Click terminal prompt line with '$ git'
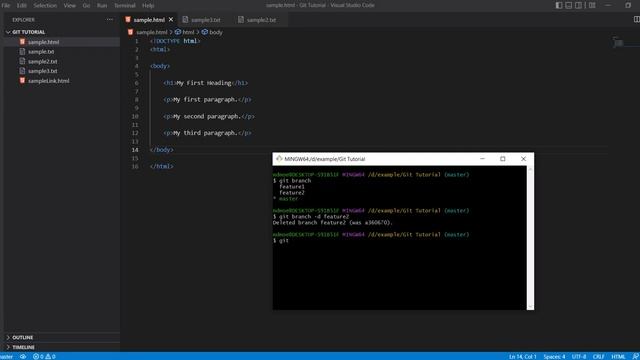 tap(281, 241)
